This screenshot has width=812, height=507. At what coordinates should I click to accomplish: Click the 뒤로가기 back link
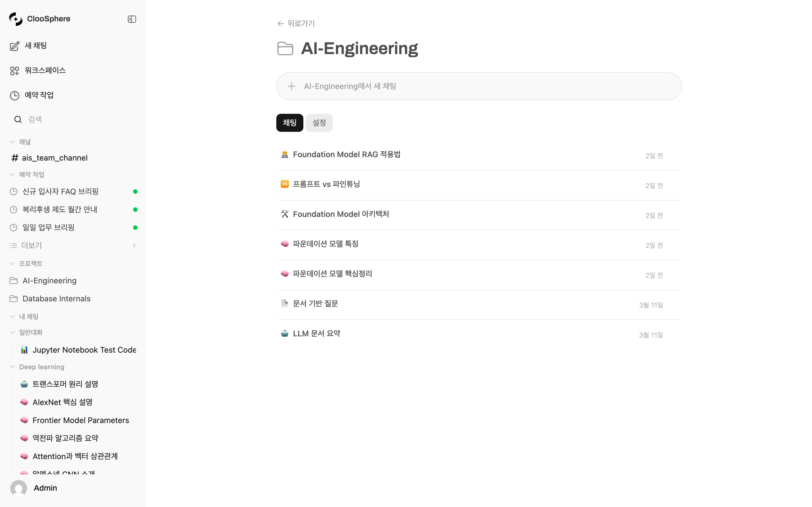tap(295, 23)
